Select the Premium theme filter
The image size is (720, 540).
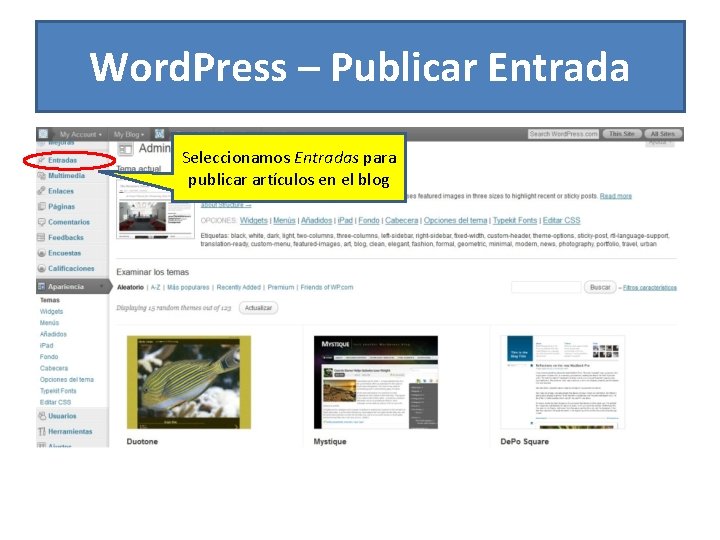click(281, 287)
